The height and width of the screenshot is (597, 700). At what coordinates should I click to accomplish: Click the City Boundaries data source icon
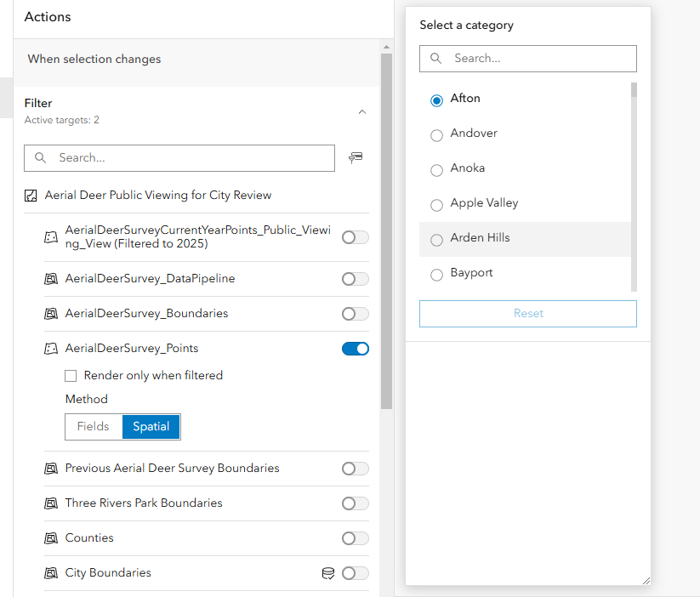click(x=328, y=574)
